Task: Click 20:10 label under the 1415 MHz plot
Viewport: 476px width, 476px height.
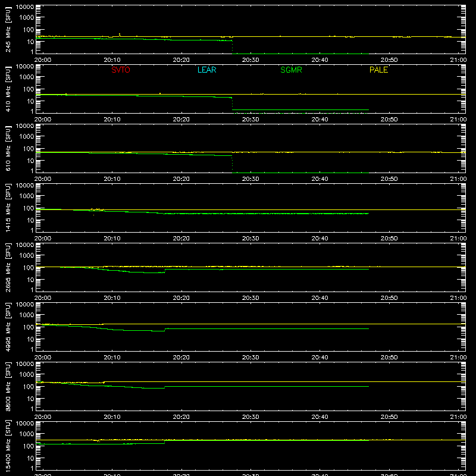Action: tap(112, 239)
